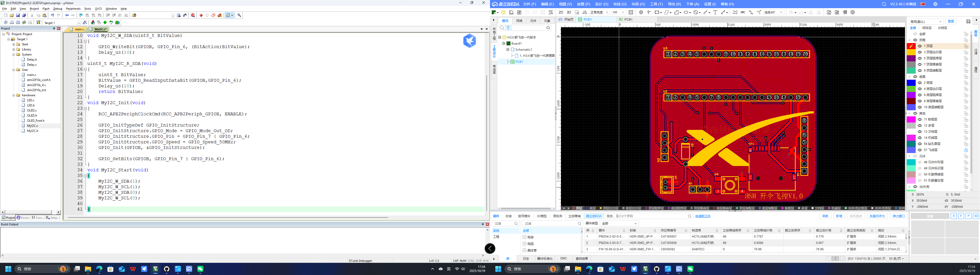Click the 申请新元件 link
Screen dimensions: 980x275
[703, 216]
